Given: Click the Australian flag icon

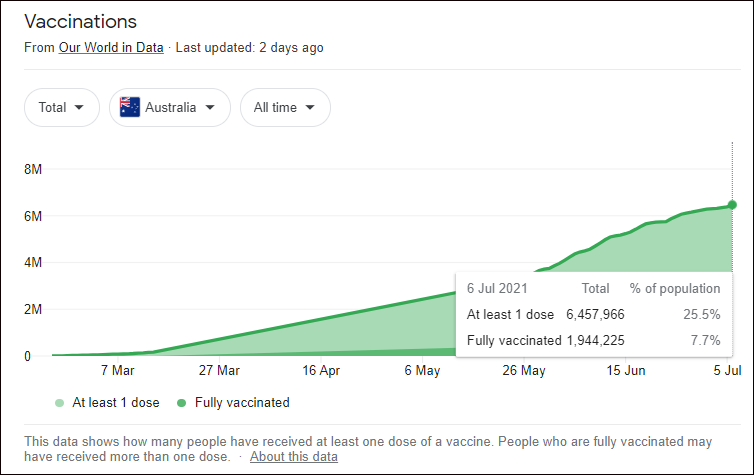Looking at the screenshot, I should pyautogui.click(x=130, y=108).
